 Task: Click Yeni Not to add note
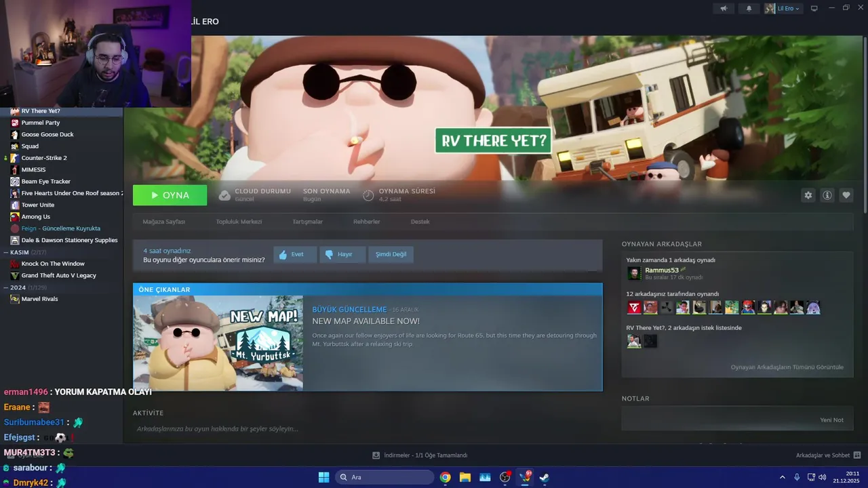[x=831, y=420]
